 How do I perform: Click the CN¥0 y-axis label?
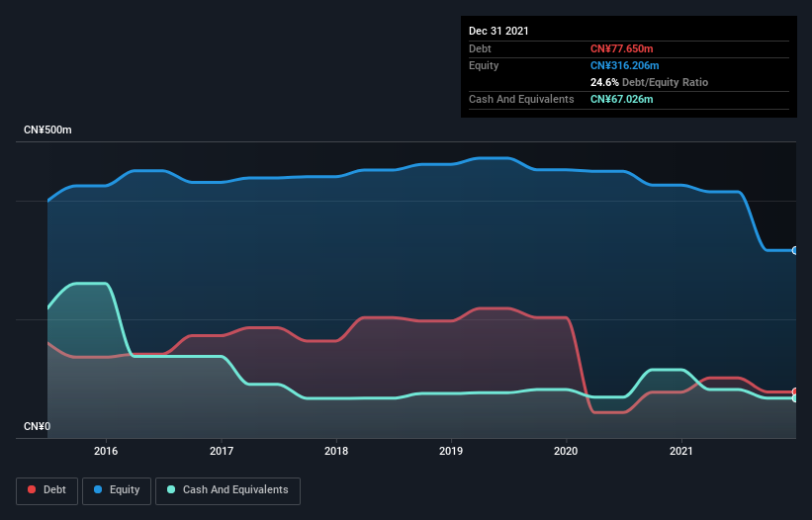[x=38, y=426]
